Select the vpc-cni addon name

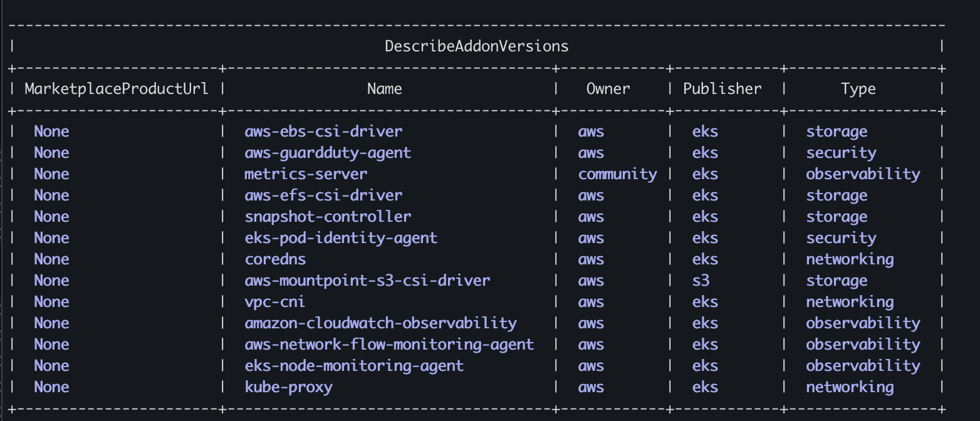pyautogui.click(x=275, y=302)
